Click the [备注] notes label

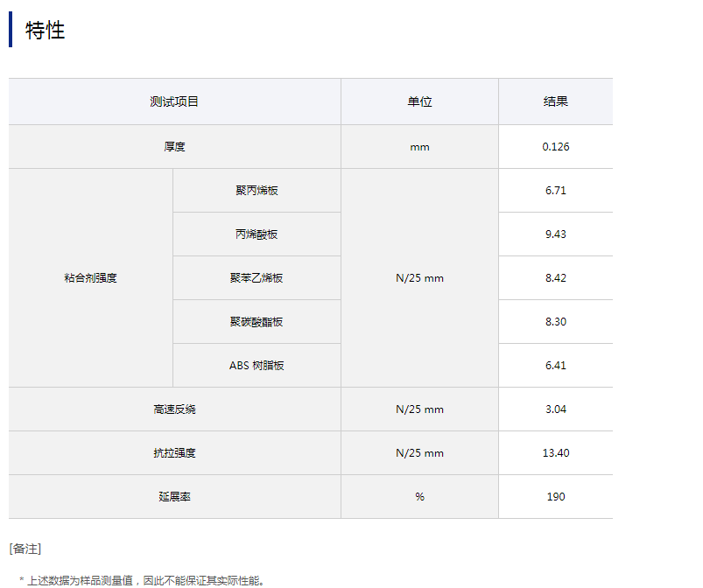click(x=25, y=549)
